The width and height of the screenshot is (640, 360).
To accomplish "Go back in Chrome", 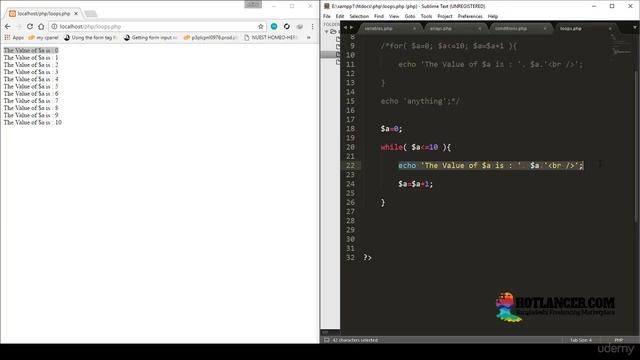I will 8,27.
